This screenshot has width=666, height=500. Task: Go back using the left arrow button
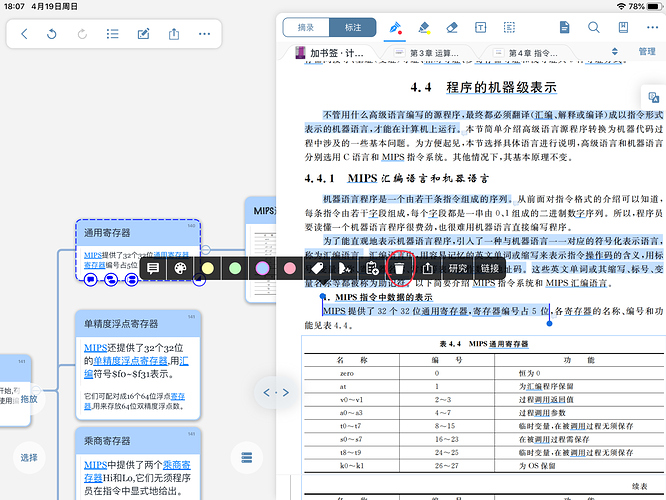click(24, 34)
